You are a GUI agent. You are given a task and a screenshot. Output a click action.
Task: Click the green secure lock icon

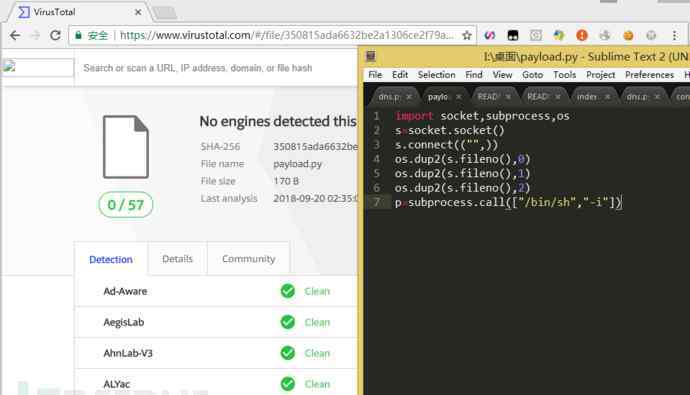pos(78,35)
